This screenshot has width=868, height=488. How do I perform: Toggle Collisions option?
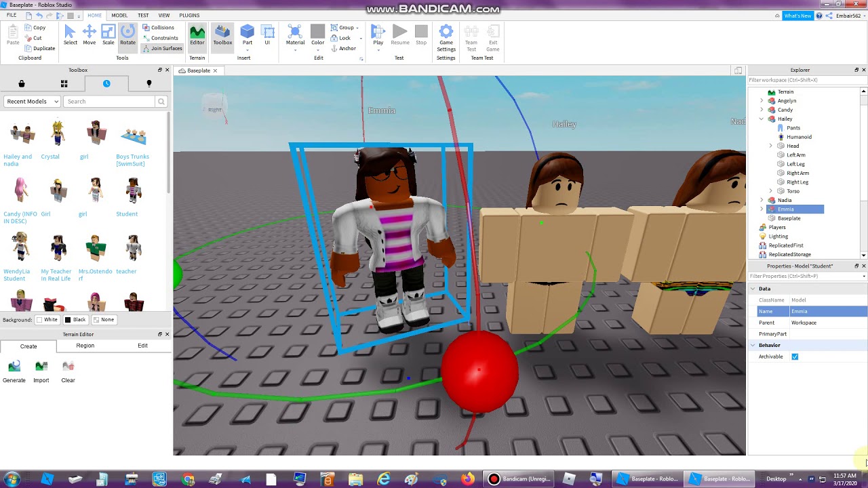click(x=158, y=28)
